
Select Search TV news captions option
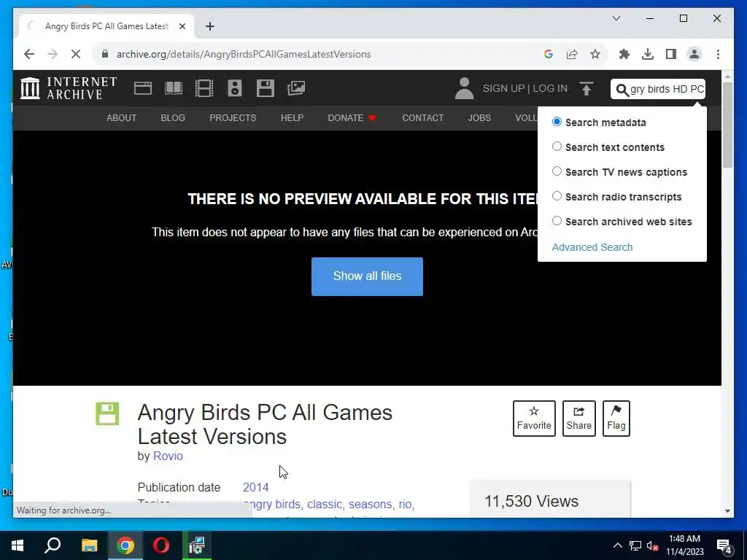pos(557,171)
